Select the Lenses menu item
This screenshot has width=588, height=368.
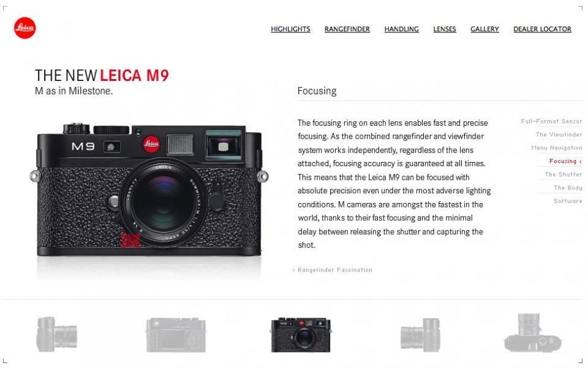pos(445,29)
